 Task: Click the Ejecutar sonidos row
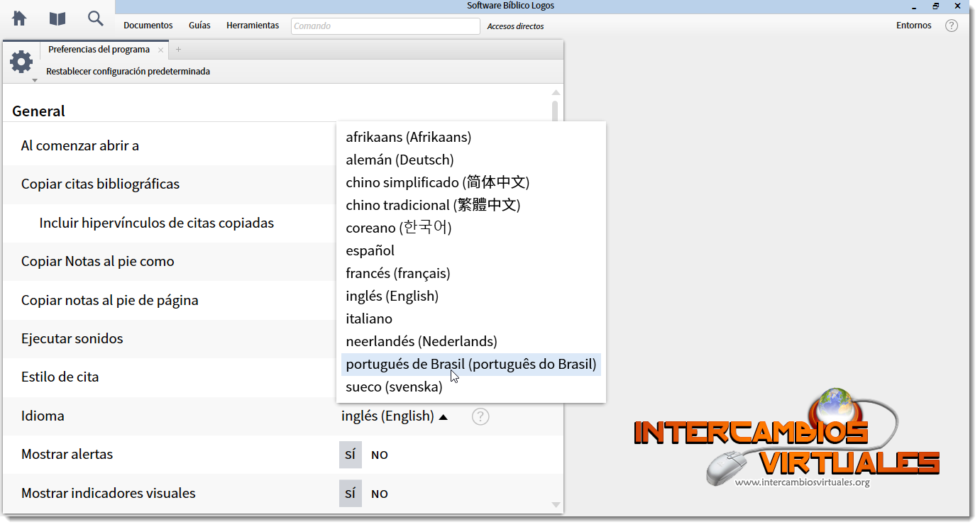point(170,339)
